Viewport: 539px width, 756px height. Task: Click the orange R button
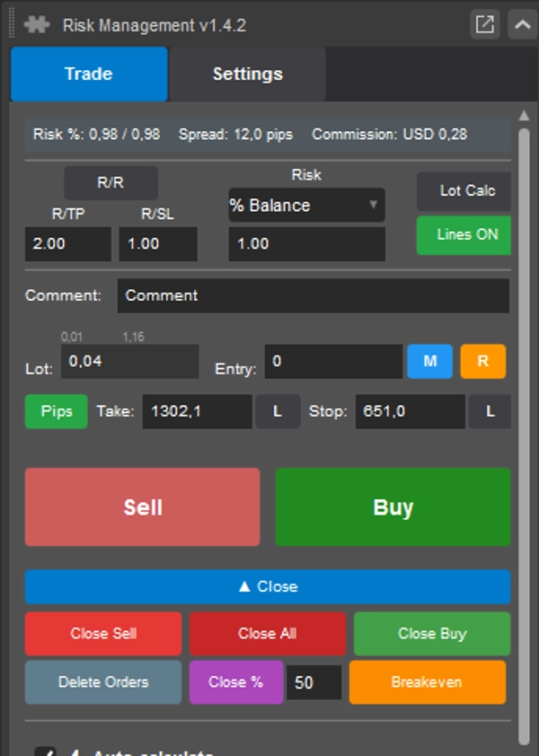483,361
